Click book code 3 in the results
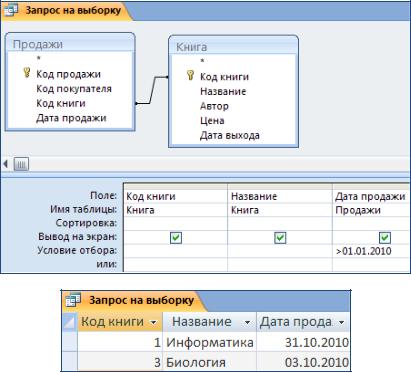 [120, 362]
